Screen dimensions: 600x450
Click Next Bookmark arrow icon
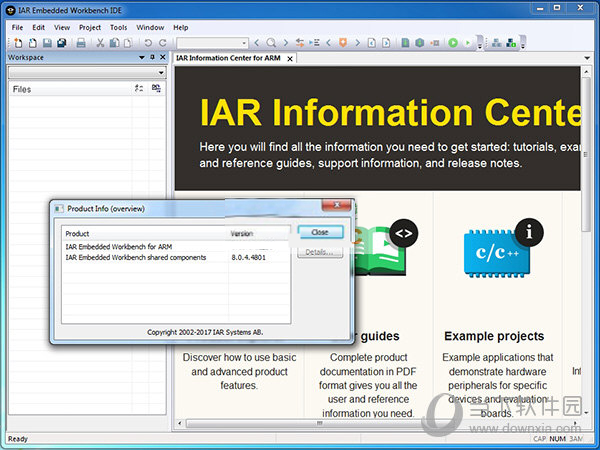coord(357,43)
